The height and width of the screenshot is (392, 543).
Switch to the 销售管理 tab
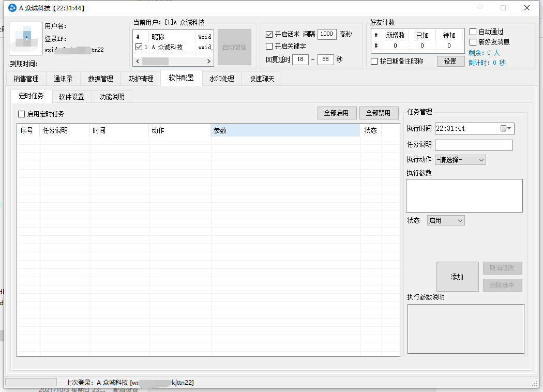tap(26, 79)
